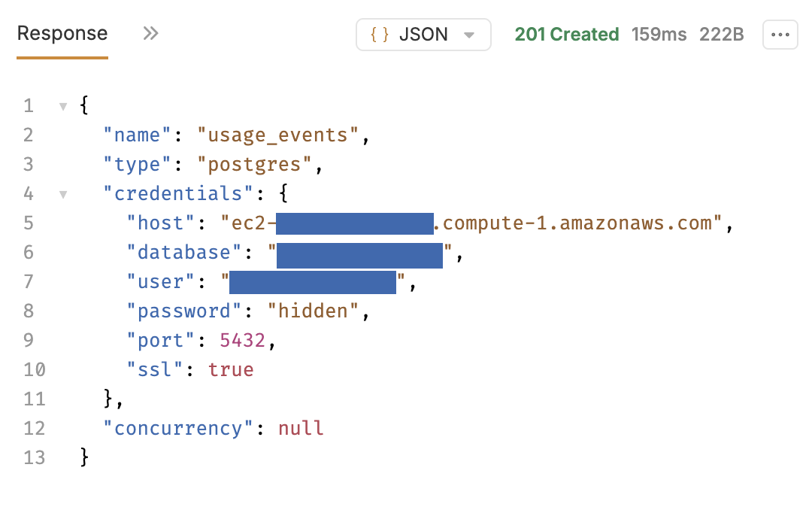This screenshot has height=513, width=812.
Task: Click the ssl value true
Action: [x=231, y=370]
